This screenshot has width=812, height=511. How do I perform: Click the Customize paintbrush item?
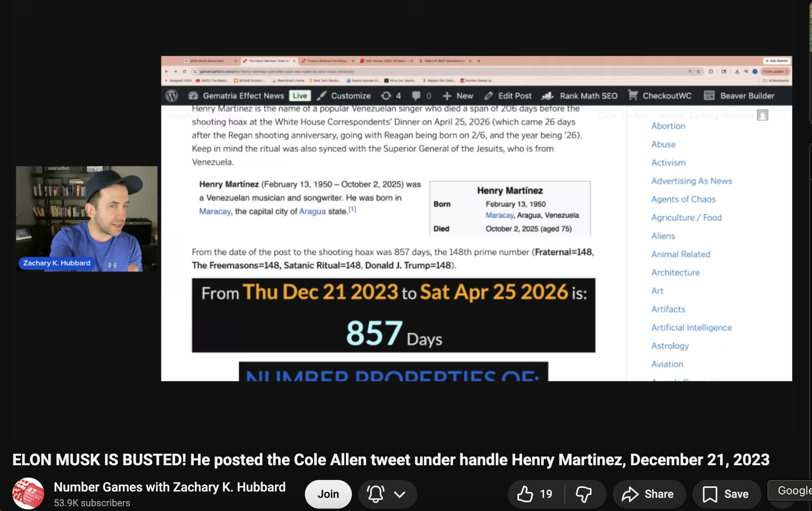tap(344, 96)
